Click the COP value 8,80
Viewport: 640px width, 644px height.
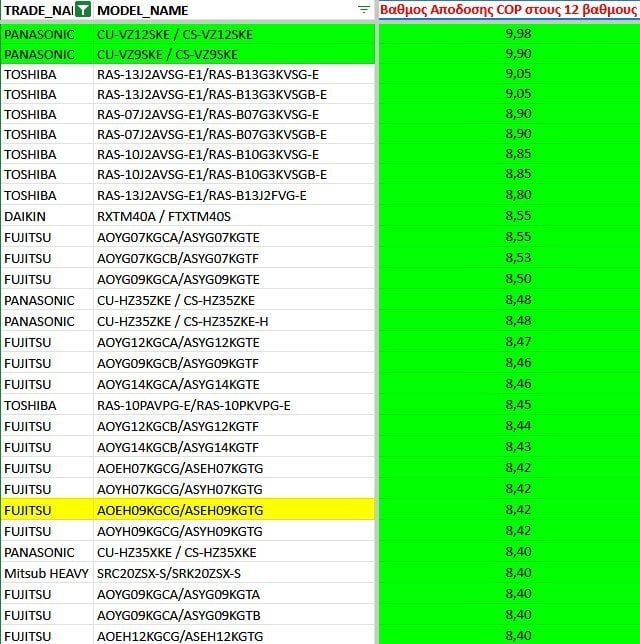tap(518, 195)
